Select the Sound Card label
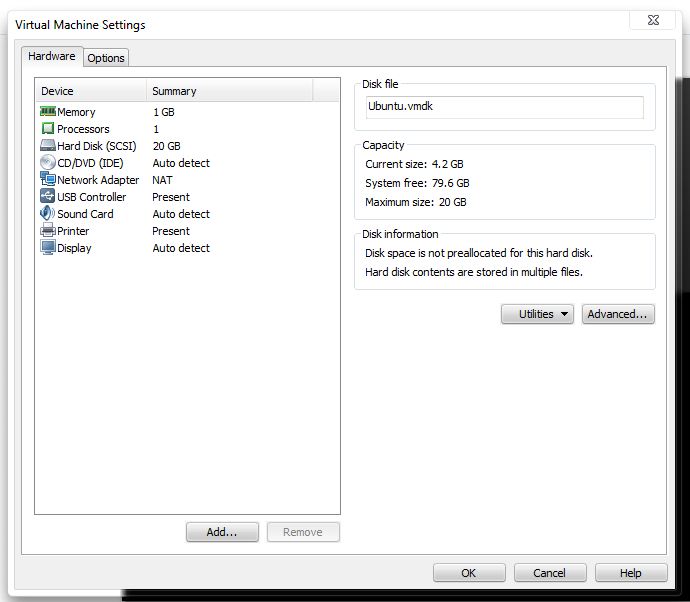 pyautogui.click(x=85, y=214)
